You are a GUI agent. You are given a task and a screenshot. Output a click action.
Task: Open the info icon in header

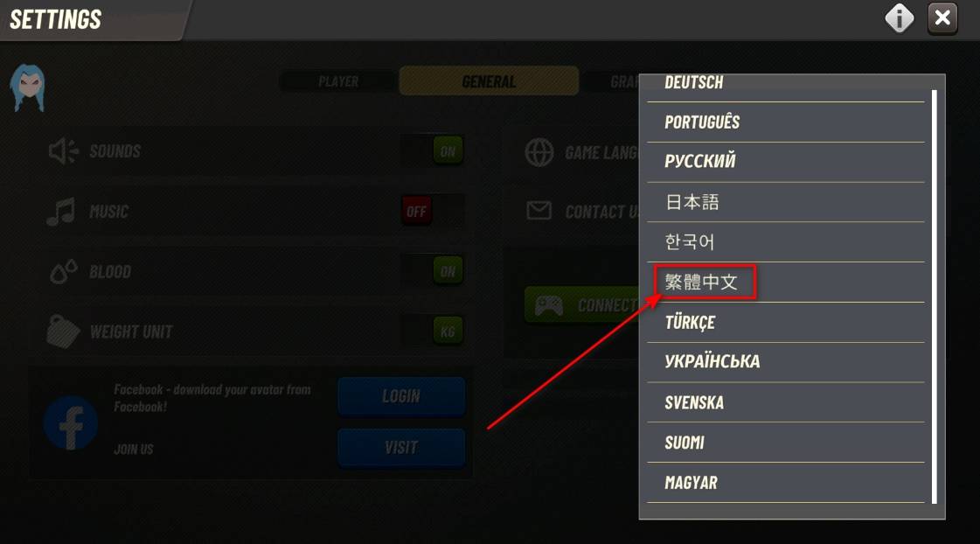click(x=900, y=18)
